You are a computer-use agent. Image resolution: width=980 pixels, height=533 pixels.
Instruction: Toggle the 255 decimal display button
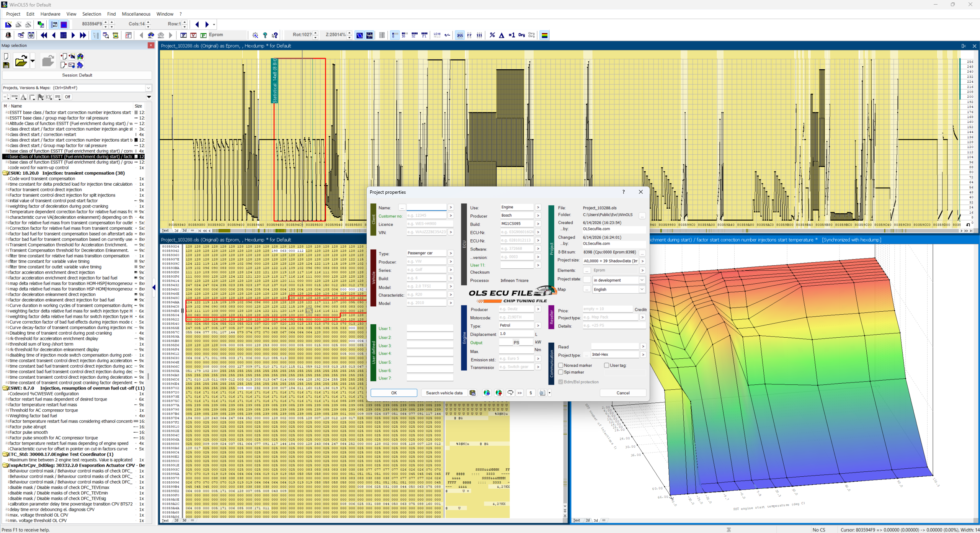460,35
